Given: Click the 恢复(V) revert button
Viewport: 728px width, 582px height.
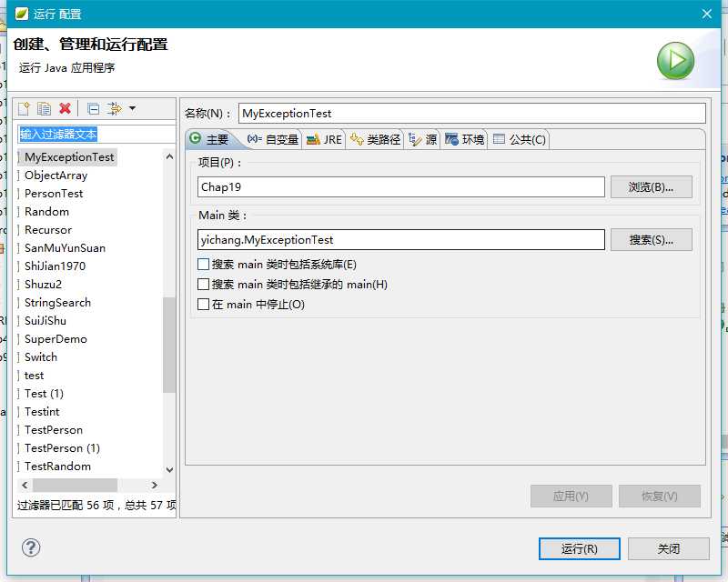Looking at the screenshot, I should pos(659,497).
